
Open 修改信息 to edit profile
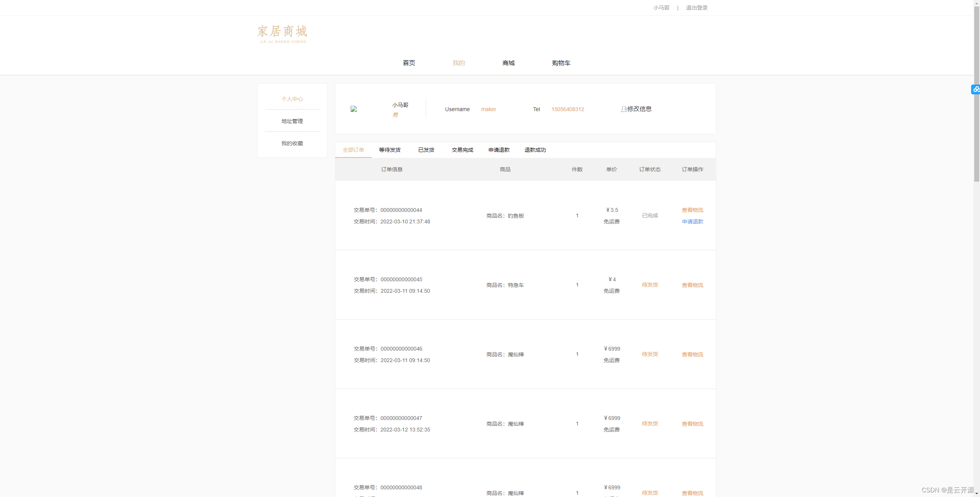tap(639, 109)
